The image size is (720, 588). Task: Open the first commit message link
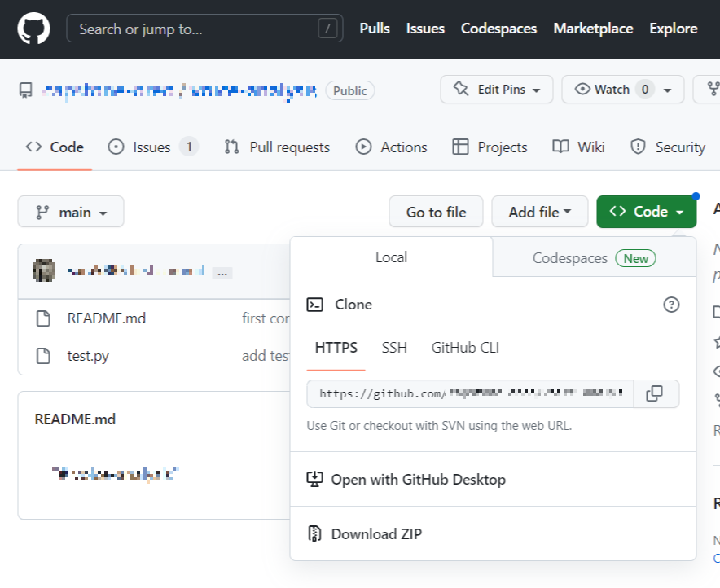pos(266,318)
